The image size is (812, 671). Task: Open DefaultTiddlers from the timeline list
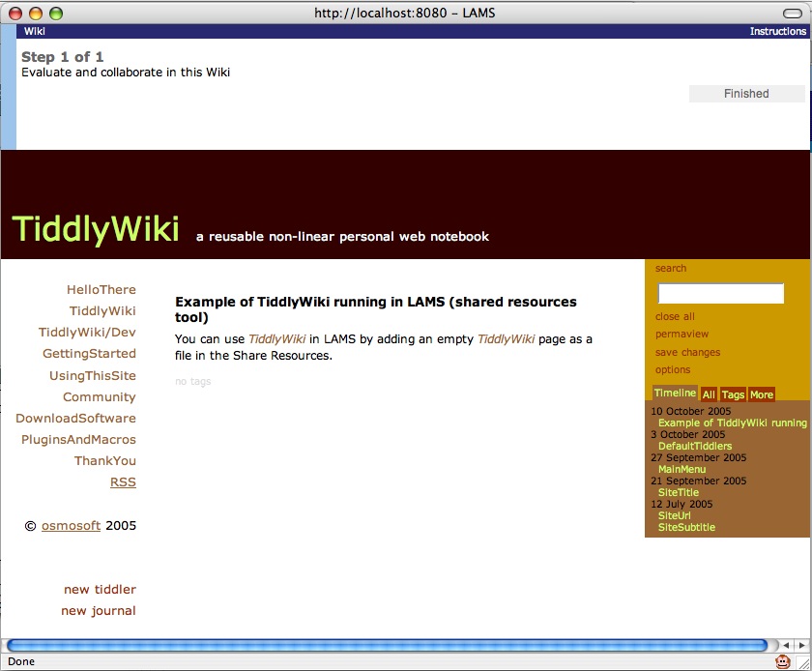(695, 447)
